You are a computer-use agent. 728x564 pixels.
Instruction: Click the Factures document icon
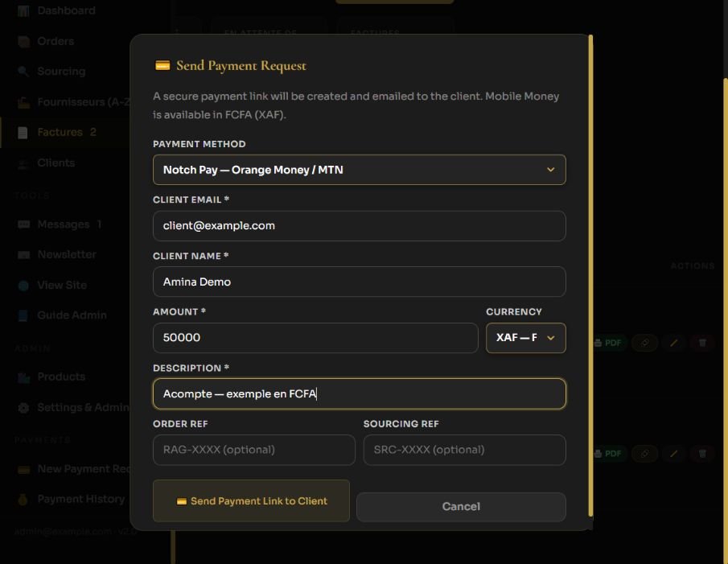23,133
